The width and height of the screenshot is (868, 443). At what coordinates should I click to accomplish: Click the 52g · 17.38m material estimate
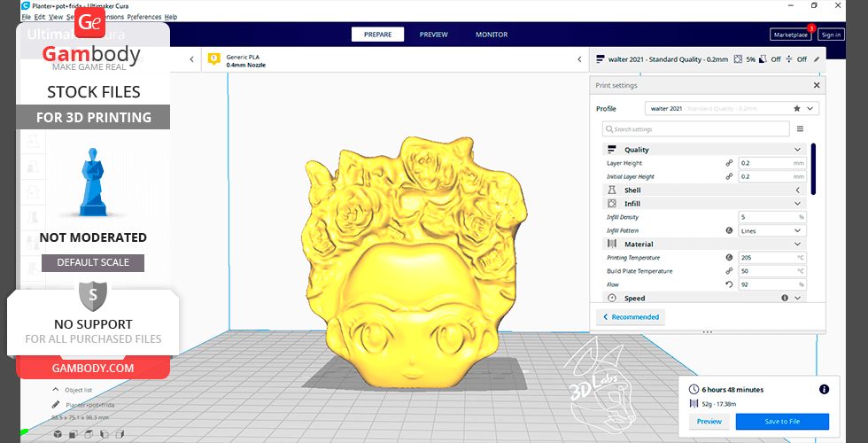(x=719, y=404)
